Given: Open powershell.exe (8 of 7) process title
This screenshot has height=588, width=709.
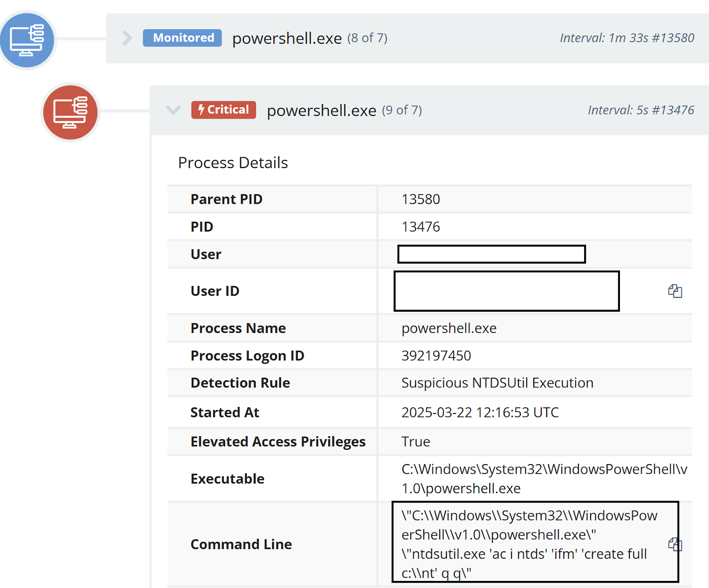Looking at the screenshot, I should (287, 39).
